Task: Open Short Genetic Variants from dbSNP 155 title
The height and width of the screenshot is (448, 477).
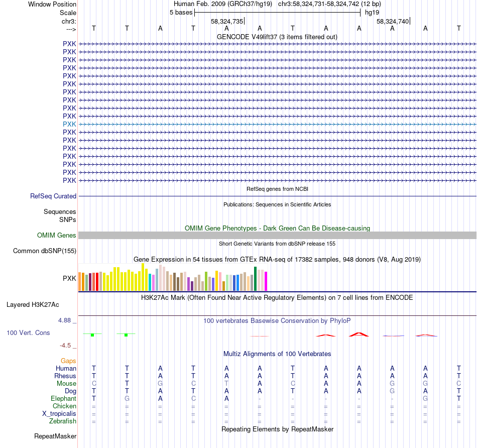Action: 277,244
